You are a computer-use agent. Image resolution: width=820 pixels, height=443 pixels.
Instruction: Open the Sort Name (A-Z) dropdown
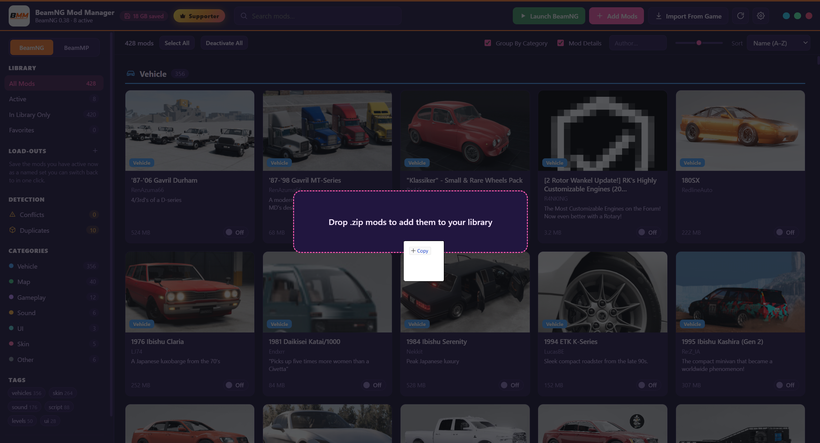[779, 43]
